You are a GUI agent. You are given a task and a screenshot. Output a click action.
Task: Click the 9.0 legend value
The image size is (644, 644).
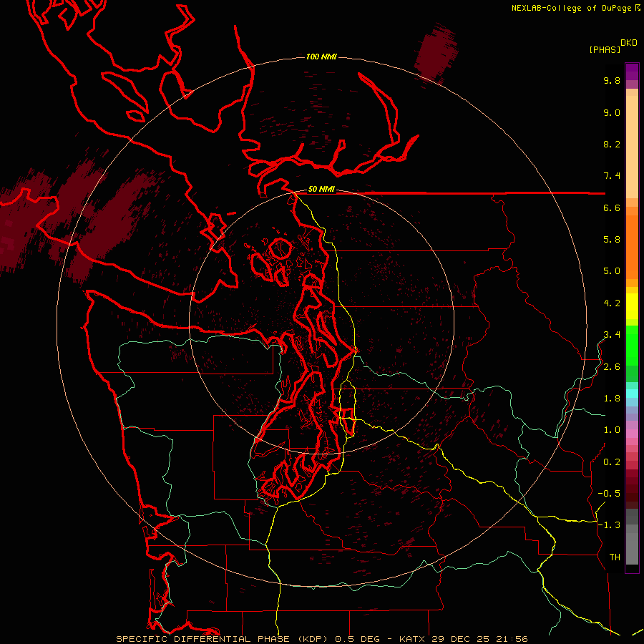[x=612, y=112]
